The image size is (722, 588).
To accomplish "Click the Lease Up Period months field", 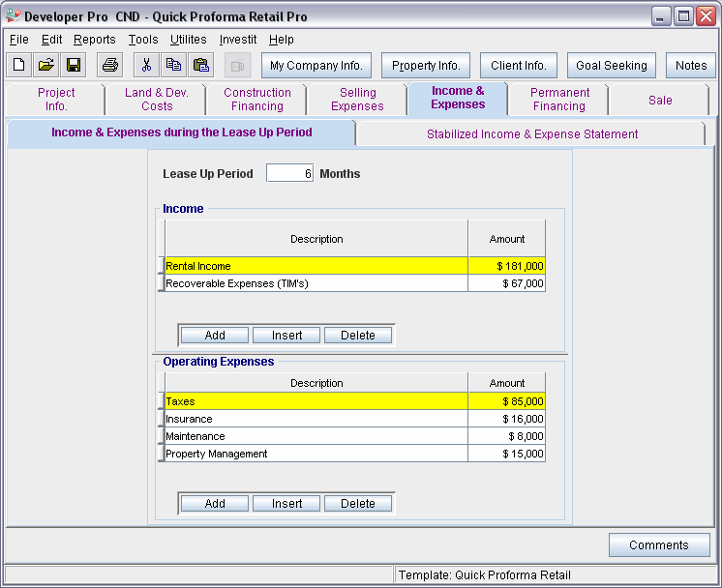I will point(289,173).
